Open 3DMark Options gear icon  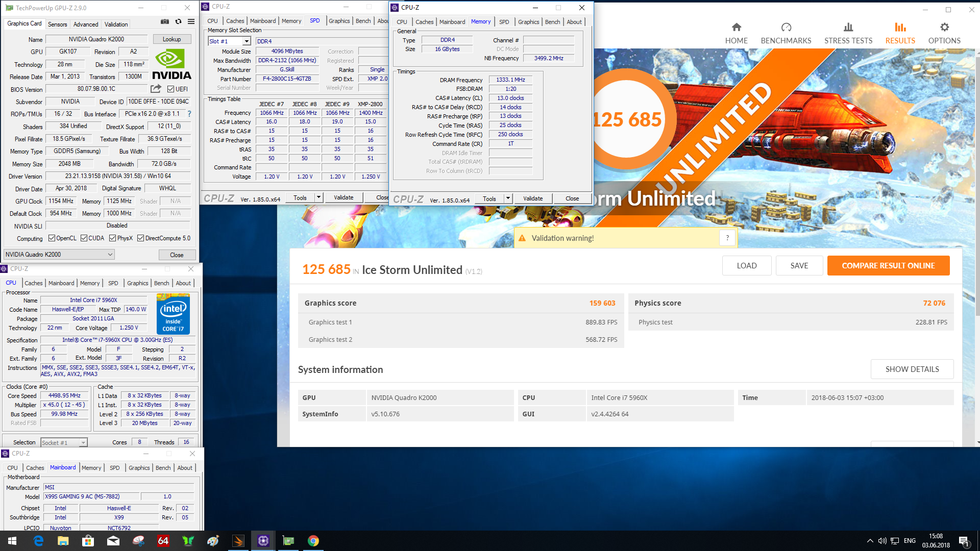944,28
